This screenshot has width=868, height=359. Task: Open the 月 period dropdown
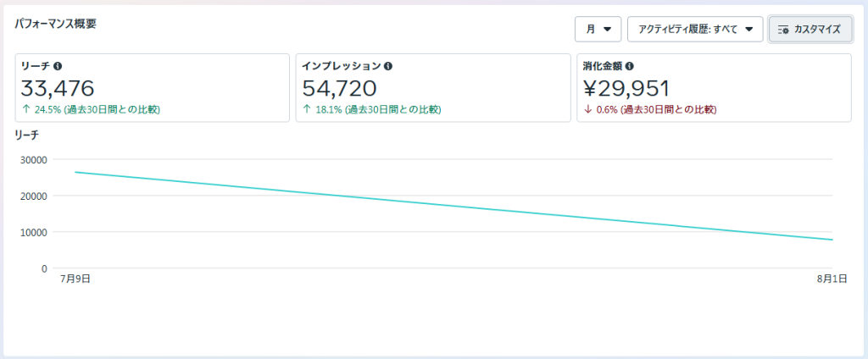pos(598,30)
